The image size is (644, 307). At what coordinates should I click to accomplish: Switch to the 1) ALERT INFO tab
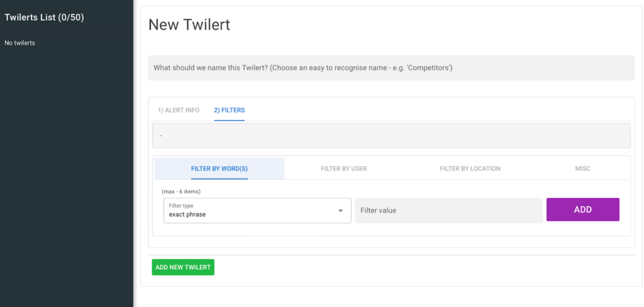(179, 110)
